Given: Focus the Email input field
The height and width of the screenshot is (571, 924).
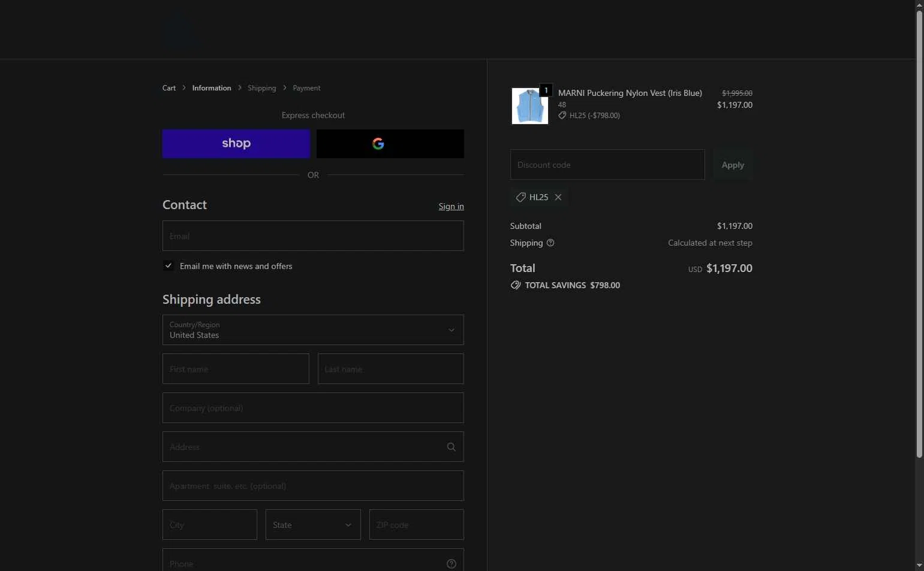Looking at the screenshot, I should (x=313, y=236).
